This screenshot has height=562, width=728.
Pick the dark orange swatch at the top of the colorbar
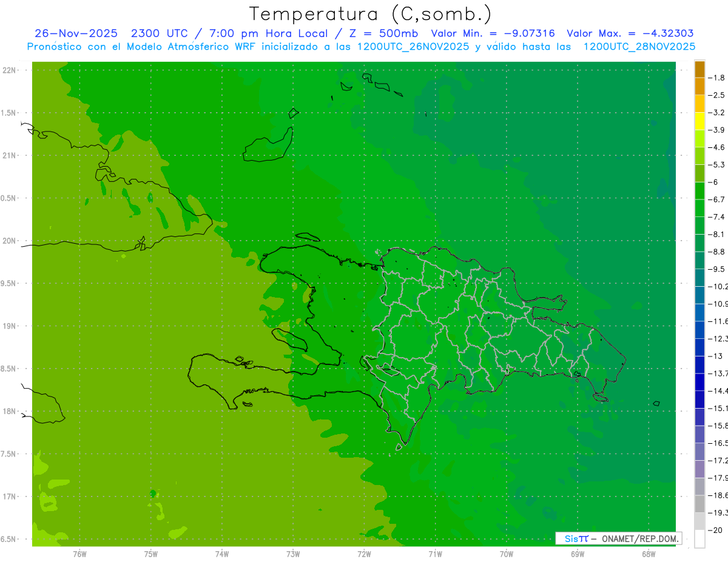(x=699, y=69)
